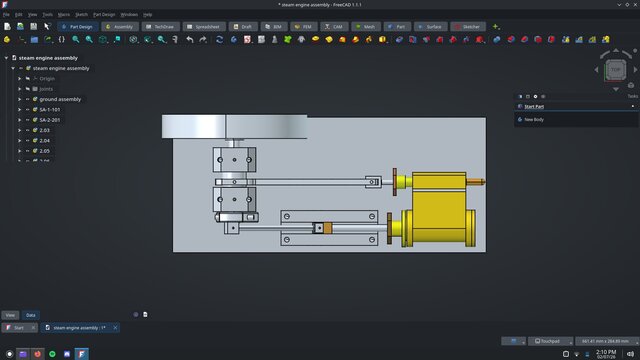Screen dimensions: 640x360
Task: Toggle visibility of SA-1-101
Action: (x=28, y=109)
